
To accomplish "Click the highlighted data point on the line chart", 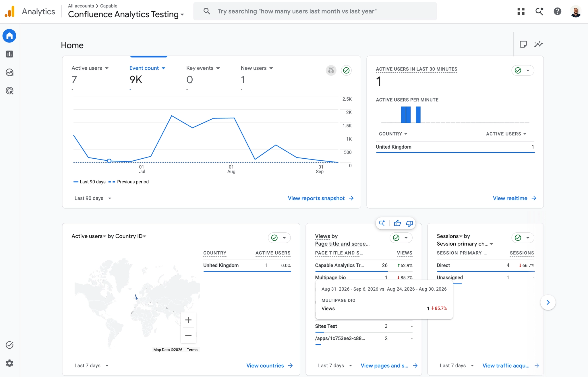I will pos(109,161).
